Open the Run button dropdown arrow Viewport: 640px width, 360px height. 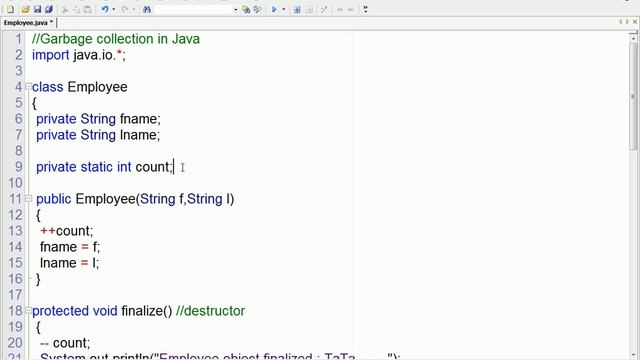pyautogui.click(x=284, y=9)
